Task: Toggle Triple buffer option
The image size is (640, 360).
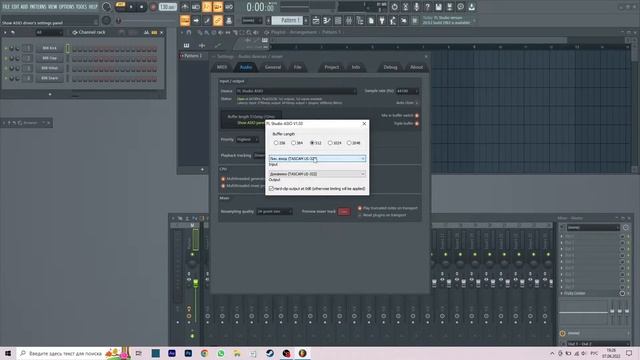Action: pyautogui.click(x=417, y=123)
